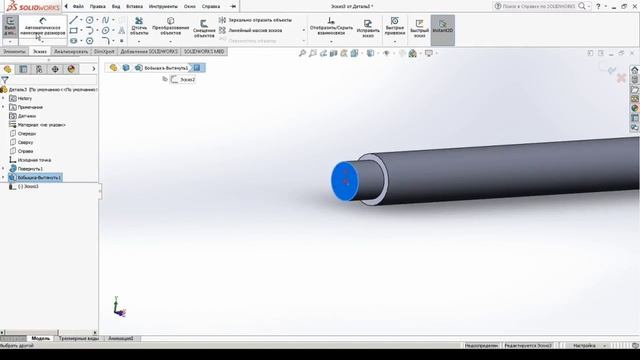Open Appearances color ball icon in task pane
The height and width of the screenshot is (360, 640).
pyautogui.click(x=635, y=109)
